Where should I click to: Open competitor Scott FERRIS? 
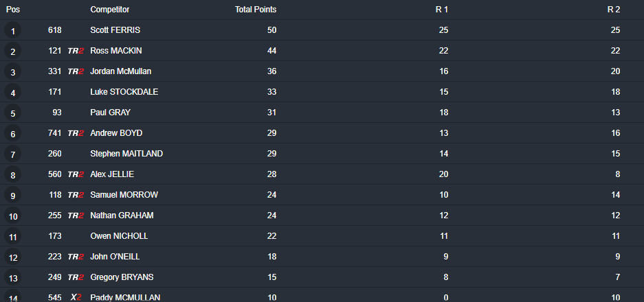[115, 30]
